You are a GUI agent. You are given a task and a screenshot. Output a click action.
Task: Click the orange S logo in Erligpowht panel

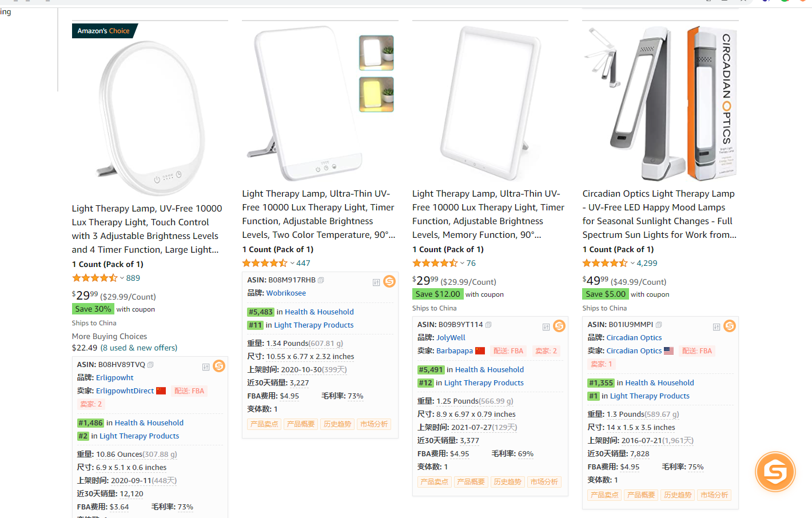219,366
